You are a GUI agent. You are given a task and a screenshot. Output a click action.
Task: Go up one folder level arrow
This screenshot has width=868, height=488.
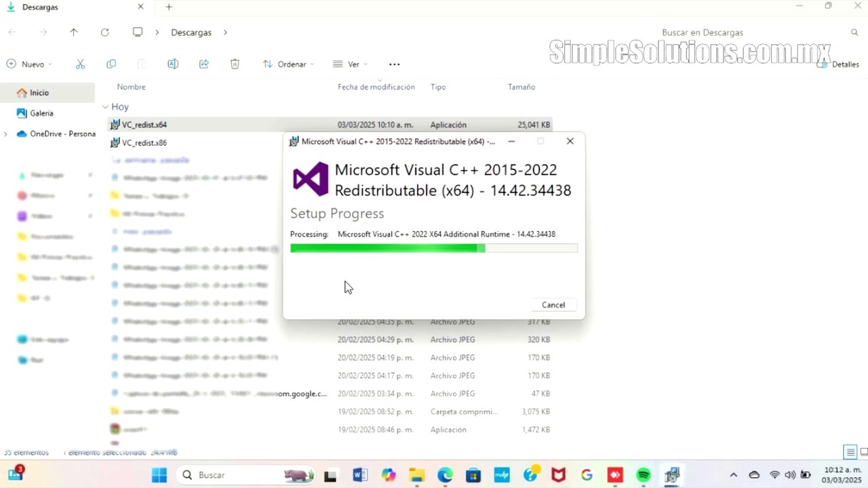pyautogui.click(x=74, y=33)
